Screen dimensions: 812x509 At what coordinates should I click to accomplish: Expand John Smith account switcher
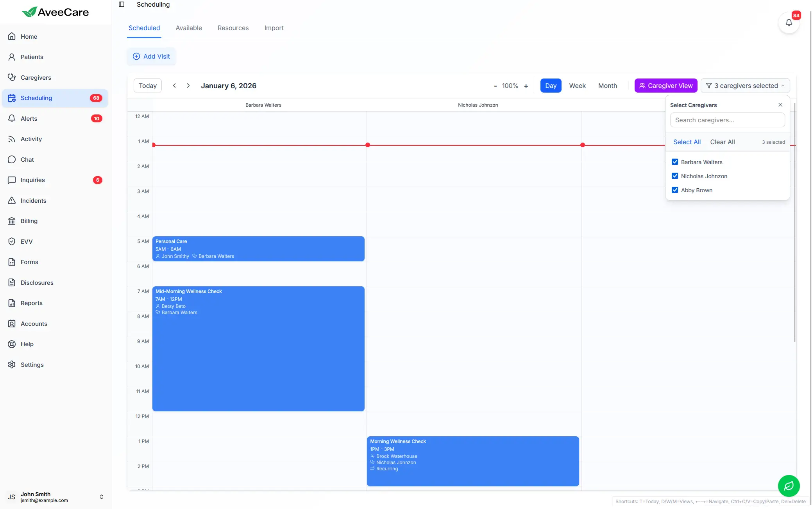coord(101,497)
